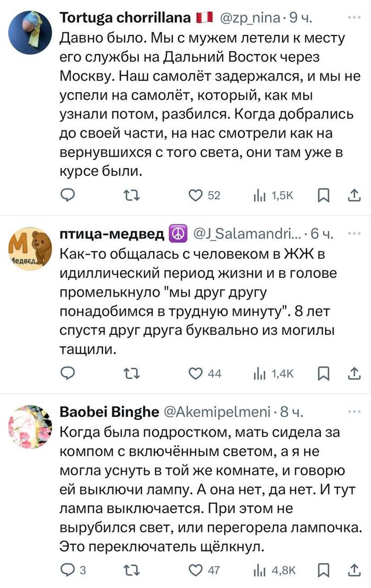Screen dimensions: 371x588
Task: Open птица-медвед bear avatar profile
Action: (x=31, y=248)
